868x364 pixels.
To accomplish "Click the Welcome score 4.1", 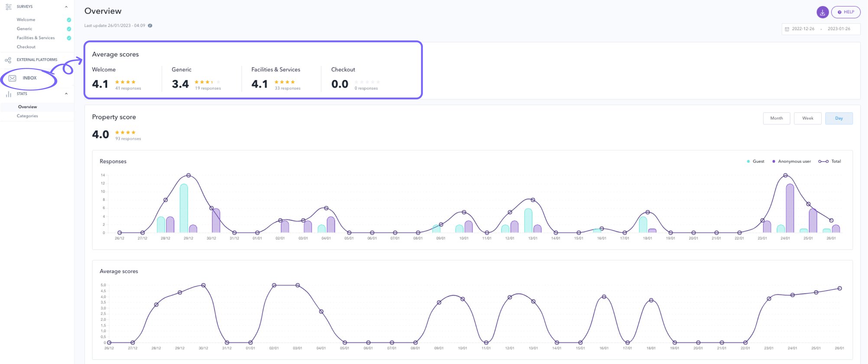I will click(x=100, y=84).
